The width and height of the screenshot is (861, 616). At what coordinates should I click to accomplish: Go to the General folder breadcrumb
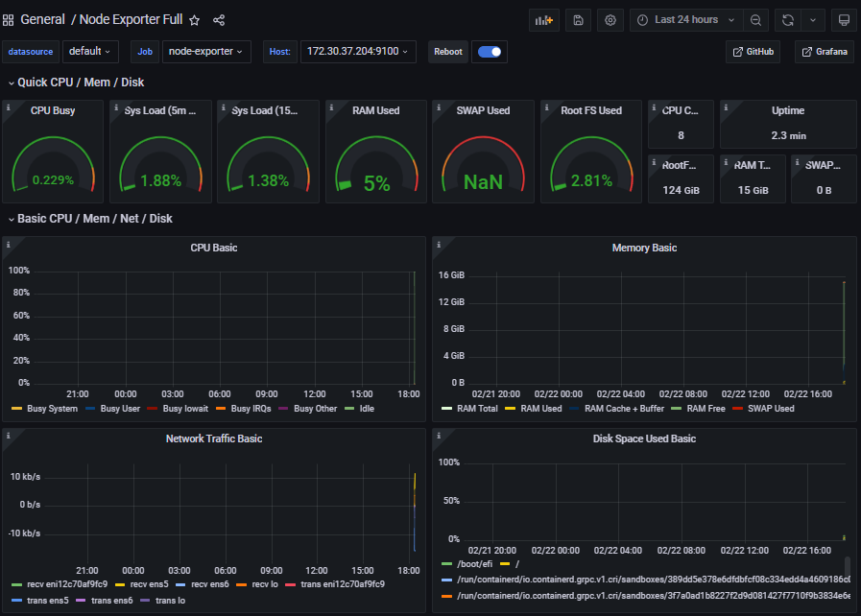point(43,20)
